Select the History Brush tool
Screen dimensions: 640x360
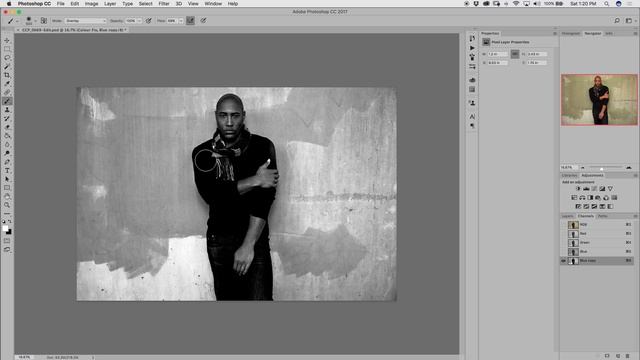[x=7, y=118]
